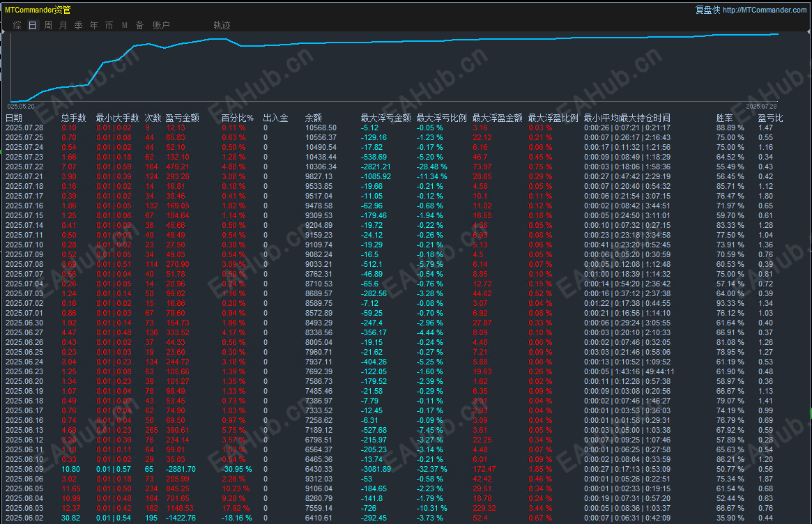Open the 月 monthly tab
812x524 pixels.
tap(63, 25)
